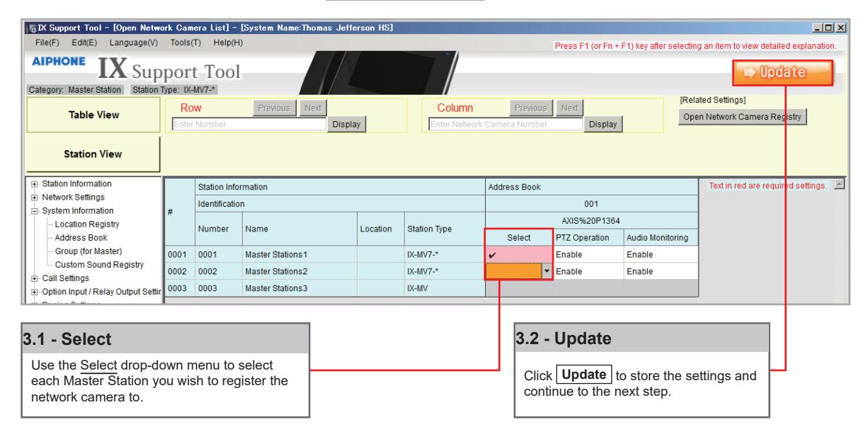868x439 pixels.
Task: Click Display button in Column section
Action: click(603, 125)
